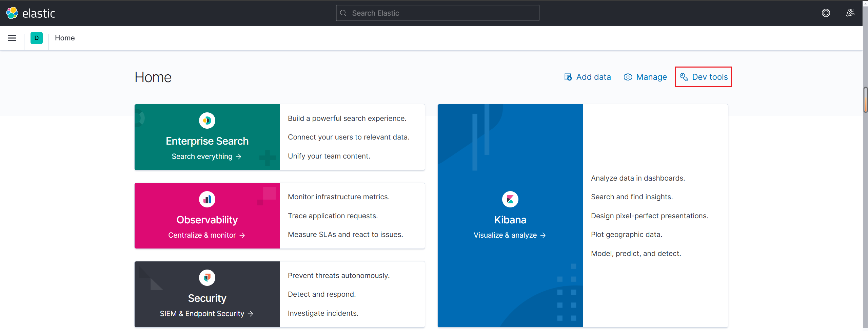868x331 pixels.
Task: Open the Observability card title
Action: click(x=207, y=220)
